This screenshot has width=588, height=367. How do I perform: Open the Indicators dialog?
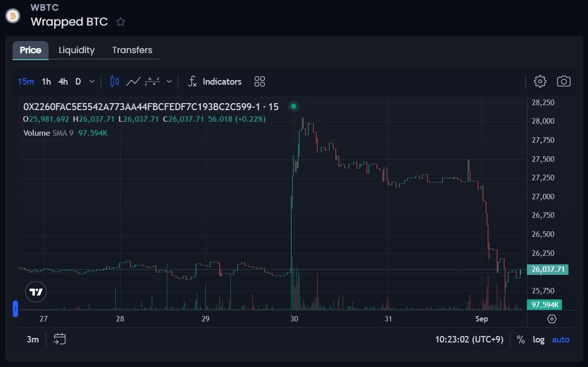click(215, 81)
